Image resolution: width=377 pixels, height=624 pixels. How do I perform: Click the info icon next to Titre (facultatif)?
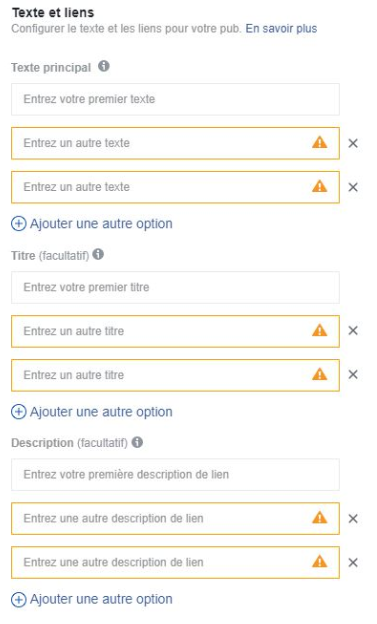tap(98, 254)
